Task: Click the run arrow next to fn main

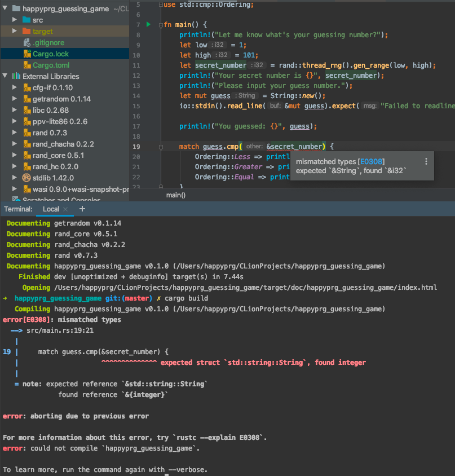Action: [148, 24]
